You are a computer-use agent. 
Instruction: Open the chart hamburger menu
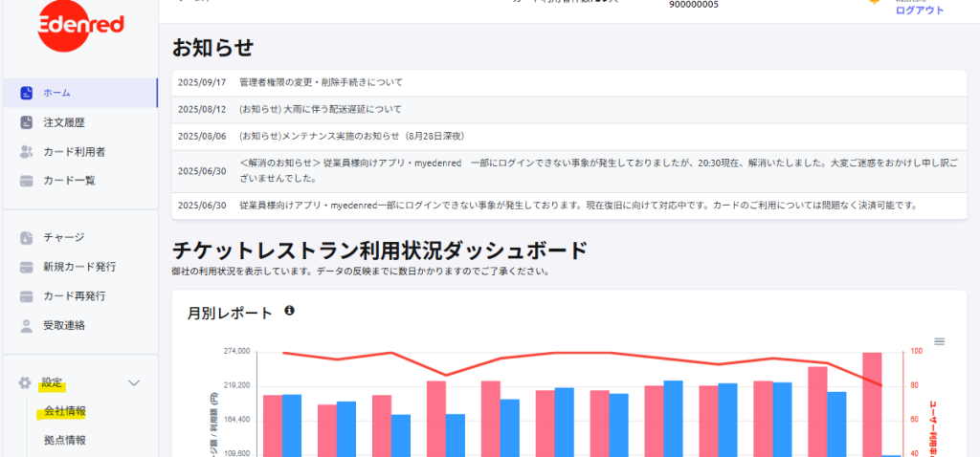[x=940, y=341]
